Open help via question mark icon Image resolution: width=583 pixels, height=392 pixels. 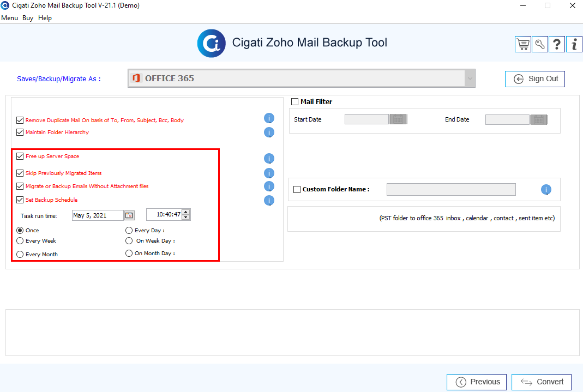pyautogui.click(x=557, y=44)
